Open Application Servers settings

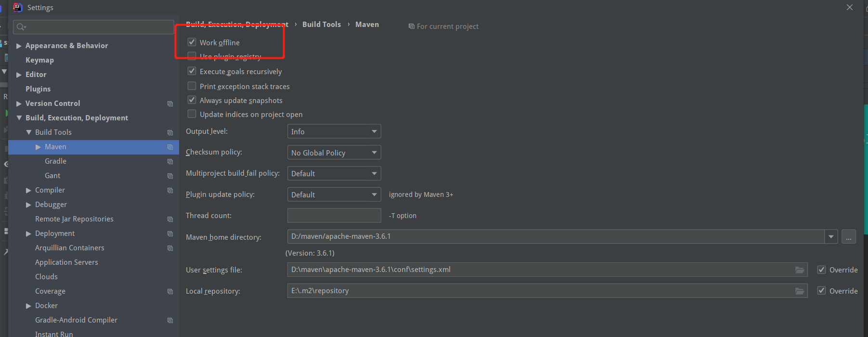pyautogui.click(x=66, y=262)
